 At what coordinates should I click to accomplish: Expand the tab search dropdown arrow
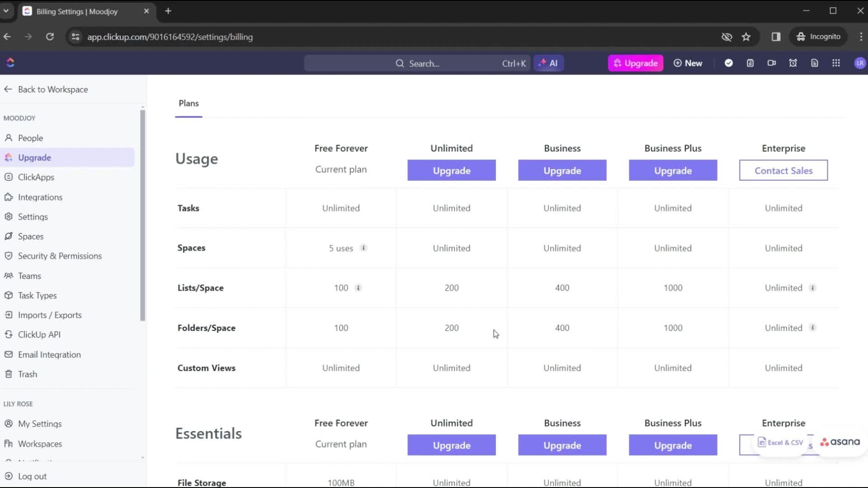click(6, 11)
